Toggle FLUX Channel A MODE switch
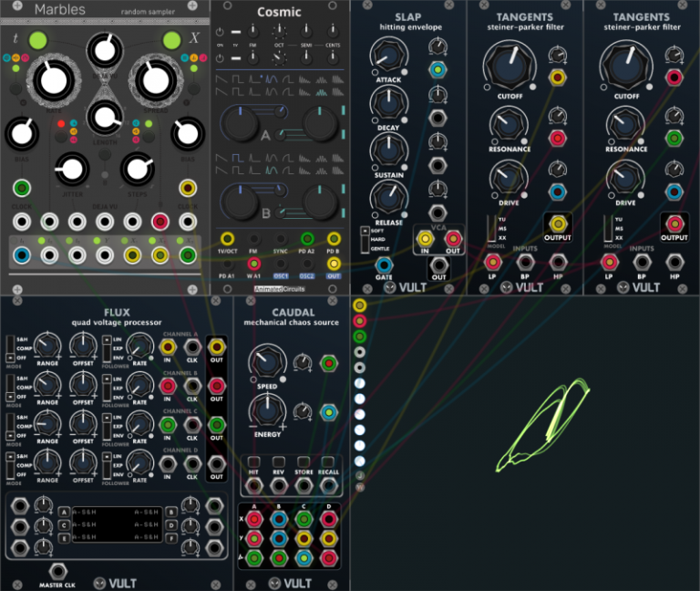The image size is (700, 591). (x=10, y=349)
